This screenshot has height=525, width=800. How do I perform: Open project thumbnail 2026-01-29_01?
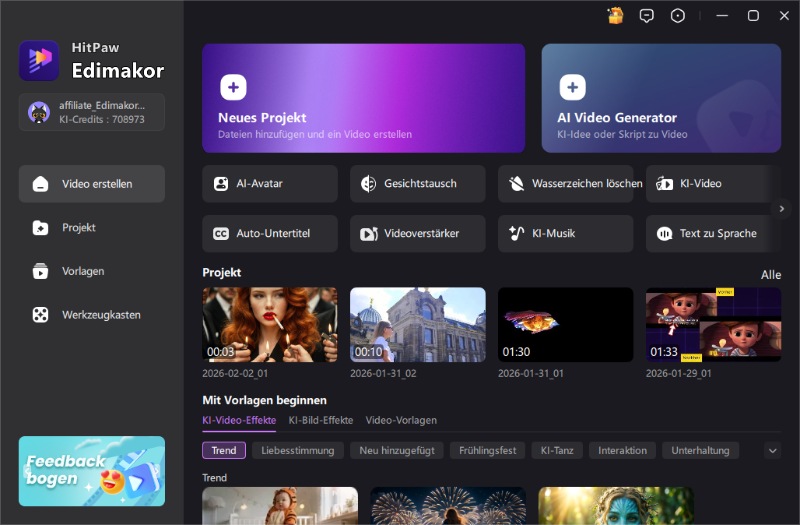click(x=713, y=324)
